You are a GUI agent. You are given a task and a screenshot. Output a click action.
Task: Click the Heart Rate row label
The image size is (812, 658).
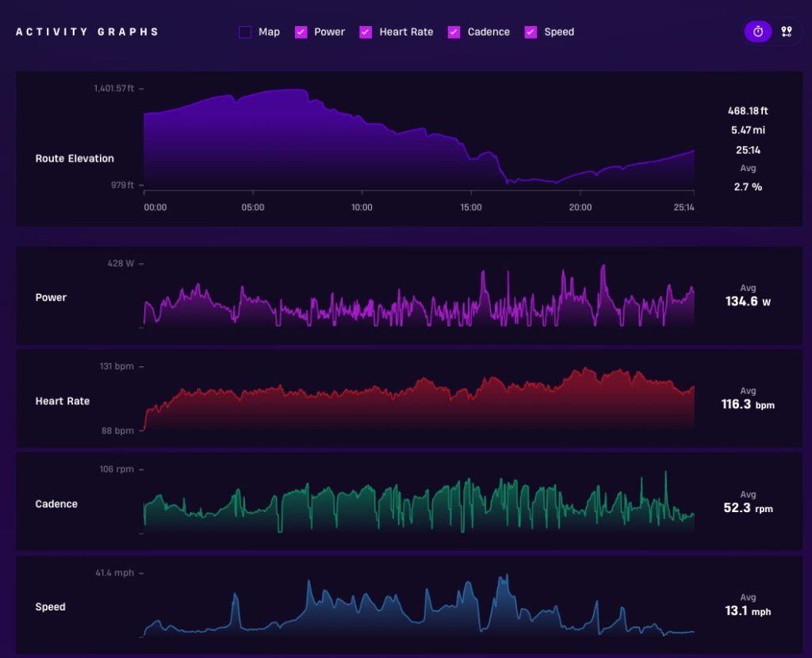click(62, 401)
